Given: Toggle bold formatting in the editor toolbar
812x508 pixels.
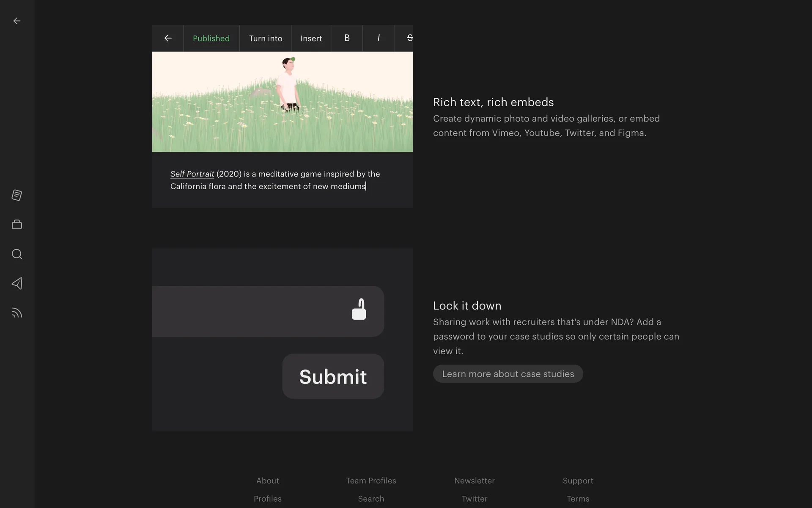Looking at the screenshot, I should pyautogui.click(x=347, y=38).
